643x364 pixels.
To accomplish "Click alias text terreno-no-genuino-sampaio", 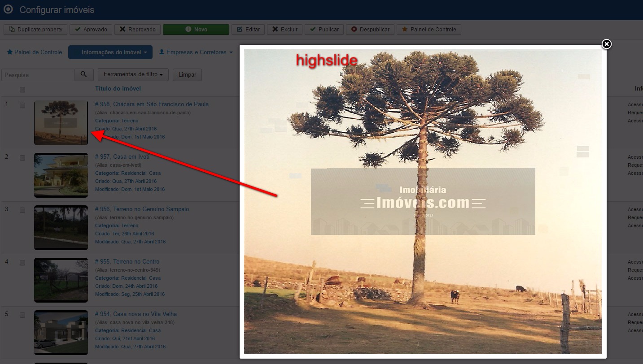I will click(141, 217).
